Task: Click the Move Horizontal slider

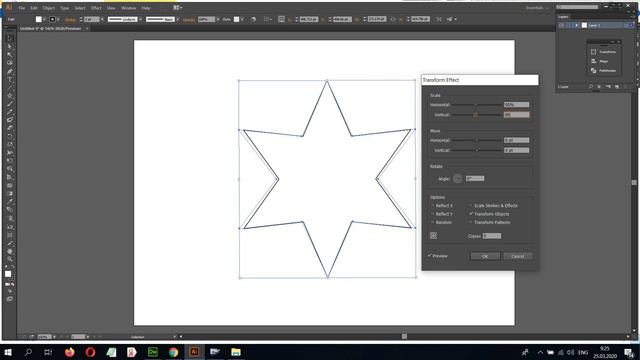Action: tap(476, 140)
